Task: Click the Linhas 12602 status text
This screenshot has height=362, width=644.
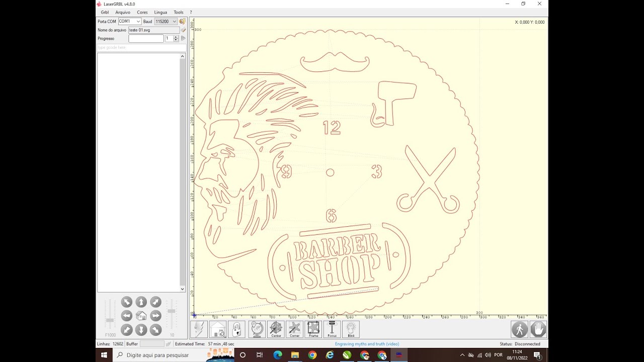Action: pos(110,344)
